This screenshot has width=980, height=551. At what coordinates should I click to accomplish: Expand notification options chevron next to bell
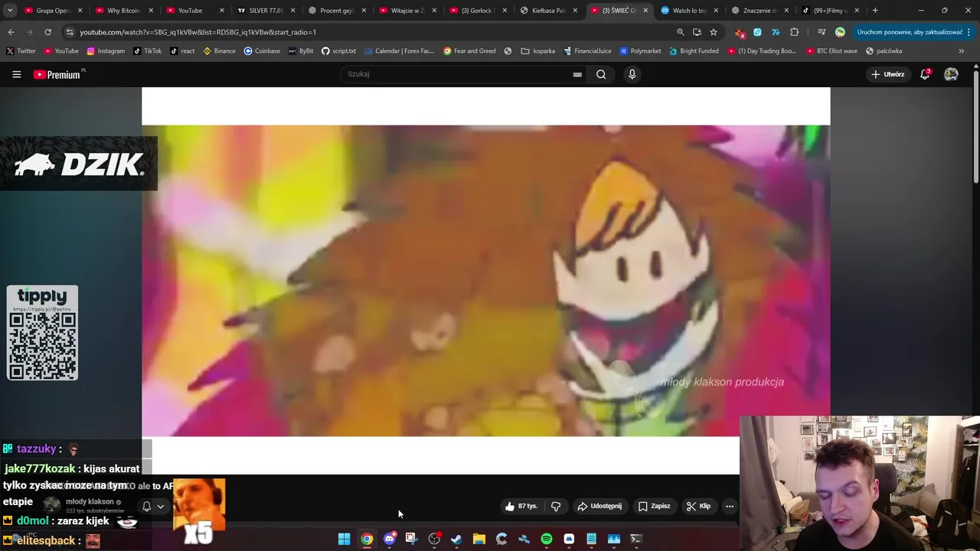[160, 506]
